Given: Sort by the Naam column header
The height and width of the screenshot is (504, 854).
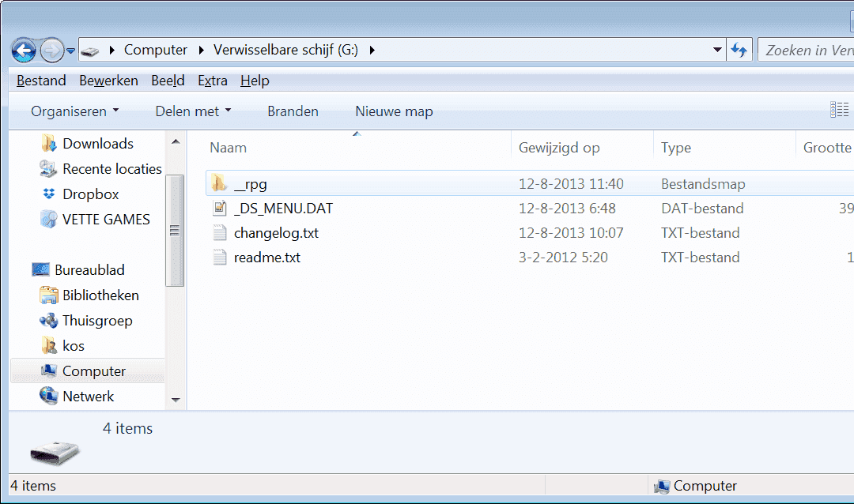Looking at the screenshot, I should pyautogui.click(x=229, y=148).
